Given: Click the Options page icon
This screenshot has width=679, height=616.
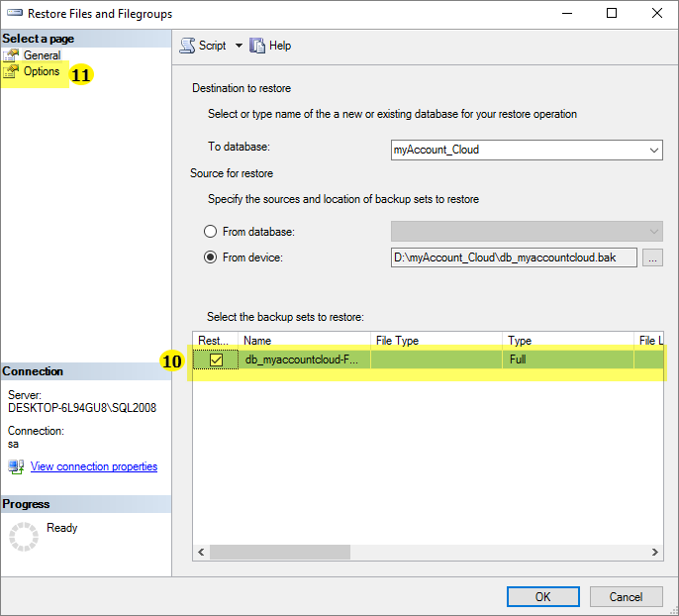Looking at the screenshot, I should (11, 71).
